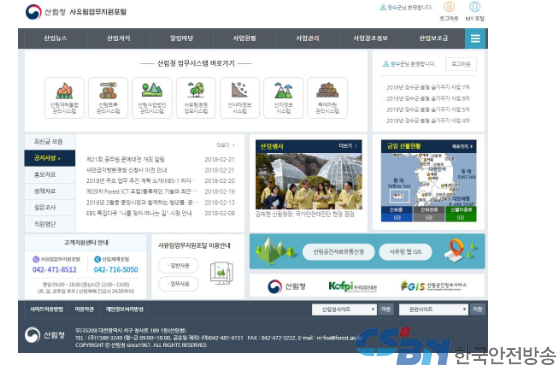Click the 일반사용 guide button

click(178, 265)
